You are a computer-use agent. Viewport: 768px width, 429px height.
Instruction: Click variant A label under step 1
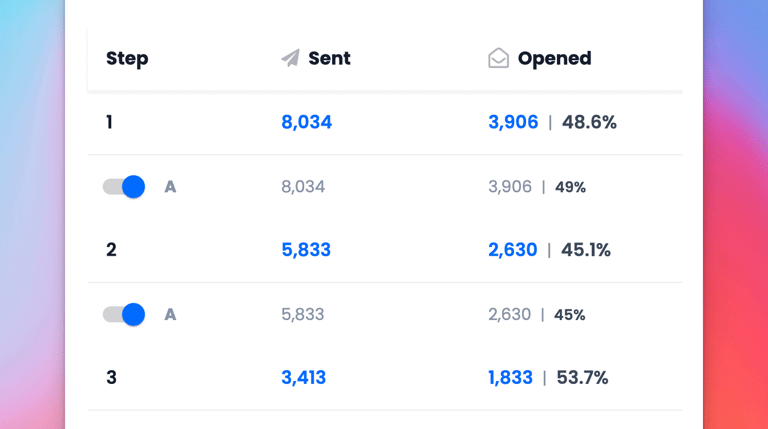(x=170, y=187)
